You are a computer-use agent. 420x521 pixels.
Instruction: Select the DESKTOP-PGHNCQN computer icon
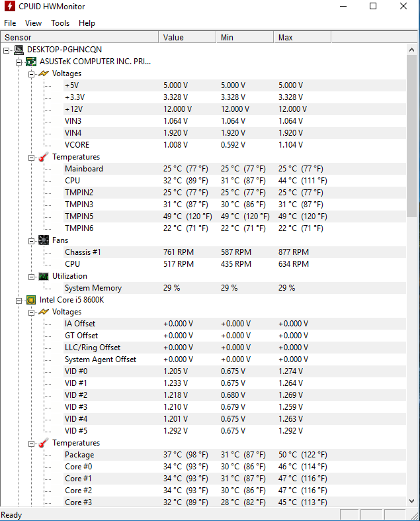[x=19, y=50]
